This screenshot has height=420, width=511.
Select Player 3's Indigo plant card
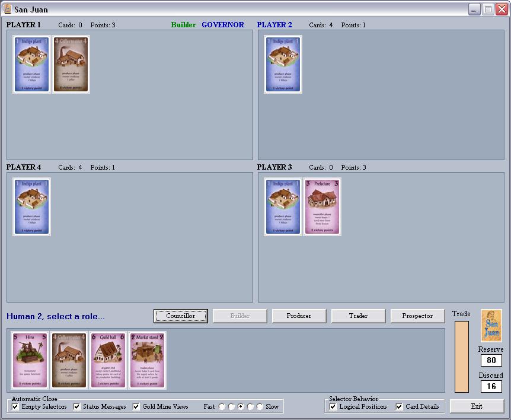[x=283, y=207]
